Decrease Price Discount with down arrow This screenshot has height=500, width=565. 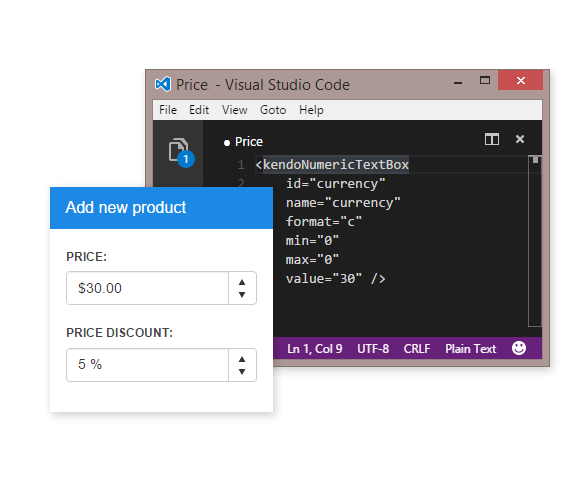pyautogui.click(x=242, y=371)
